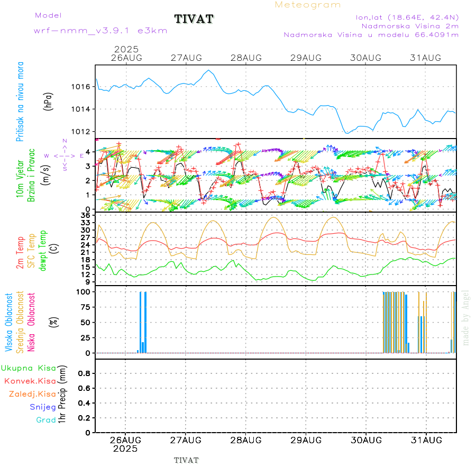Image resolution: width=476 pixels, height=476 pixels.
Task: Select the dewpt Temp legend label
Action: (x=43, y=250)
